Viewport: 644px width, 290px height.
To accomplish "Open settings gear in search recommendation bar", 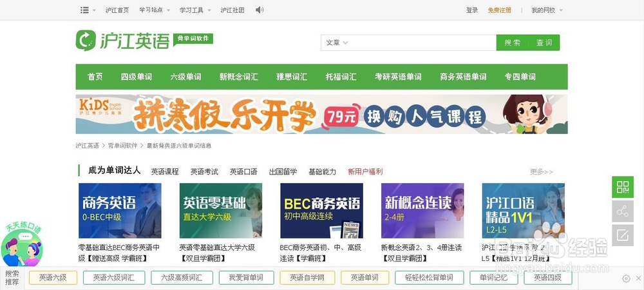I will pyautogui.click(x=626, y=278).
